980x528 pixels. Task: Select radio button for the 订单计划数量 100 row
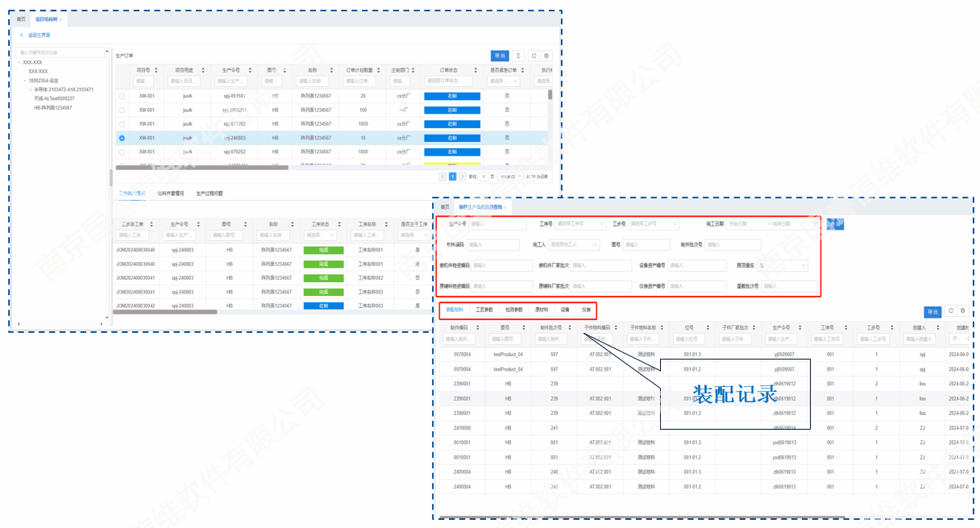point(122,110)
